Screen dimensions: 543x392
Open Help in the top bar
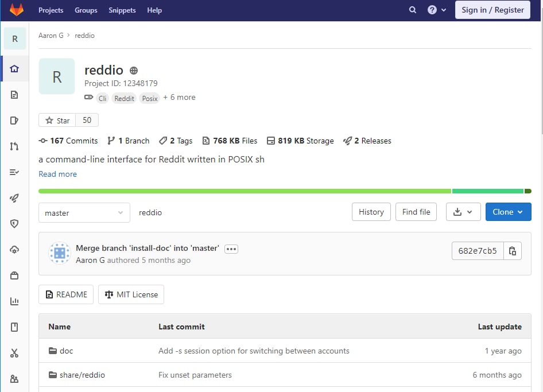click(x=154, y=10)
